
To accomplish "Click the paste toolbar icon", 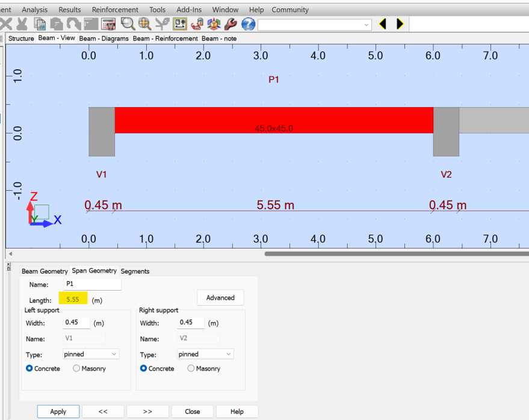I will pos(57,24).
